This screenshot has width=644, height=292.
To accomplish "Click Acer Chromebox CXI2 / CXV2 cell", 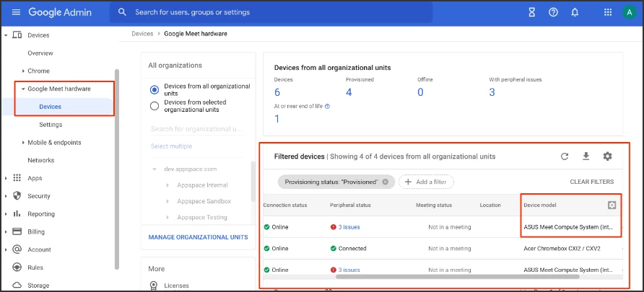I will [x=562, y=249].
